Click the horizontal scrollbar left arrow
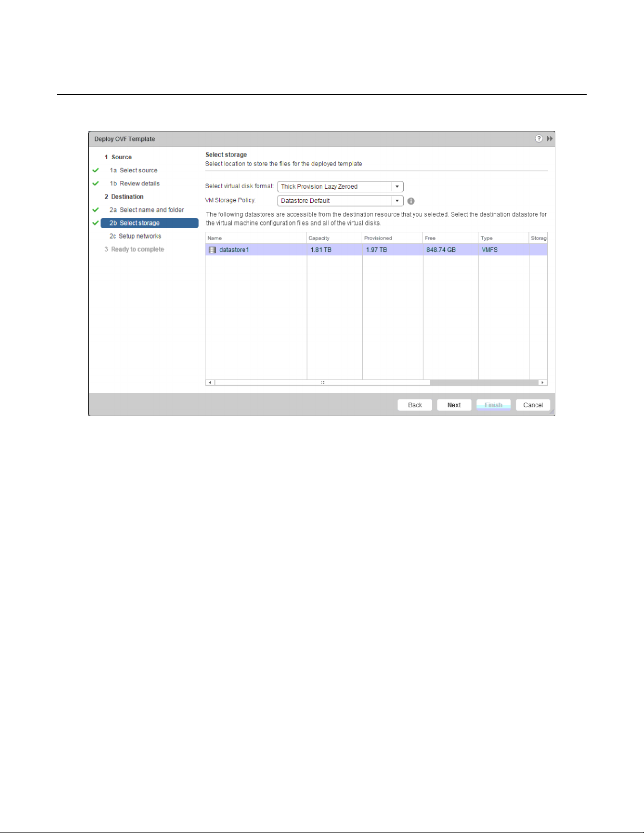 pos(210,383)
